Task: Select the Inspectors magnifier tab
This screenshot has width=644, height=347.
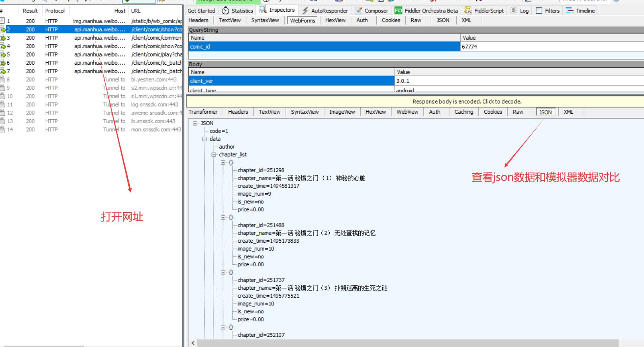Action: [x=277, y=10]
